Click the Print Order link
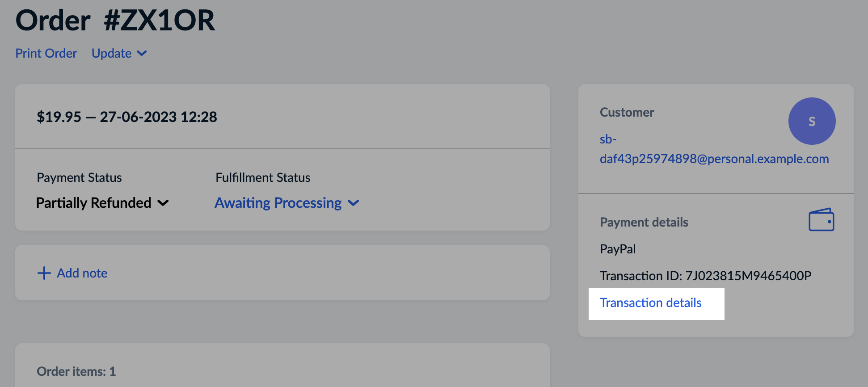Screen dimensions: 868x387 pos(46,53)
